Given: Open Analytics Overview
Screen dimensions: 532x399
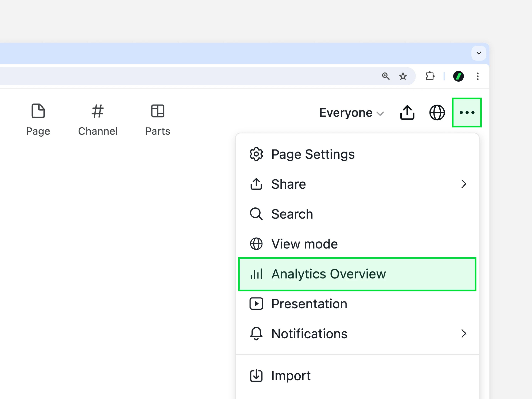Looking at the screenshot, I should tap(357, 274).
